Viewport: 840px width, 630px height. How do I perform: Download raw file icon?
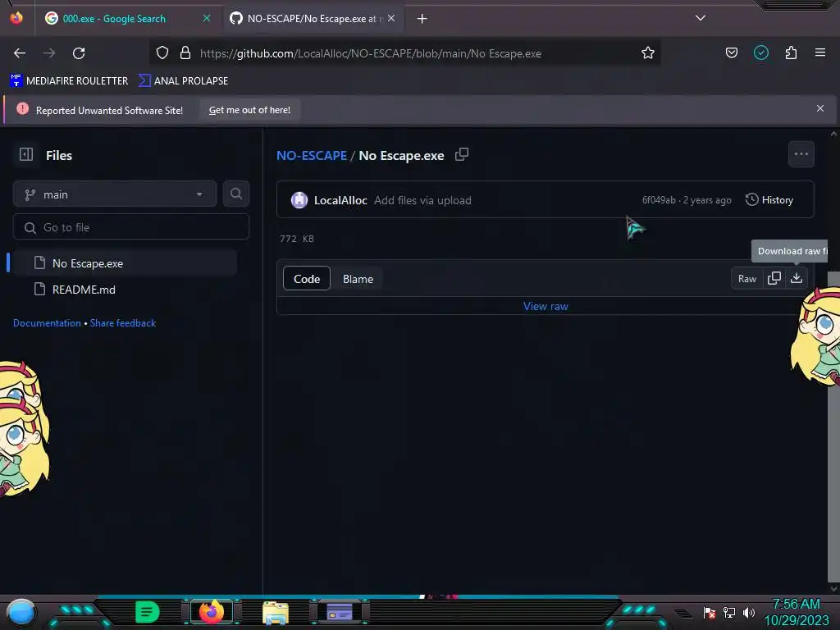click(796, 279)
